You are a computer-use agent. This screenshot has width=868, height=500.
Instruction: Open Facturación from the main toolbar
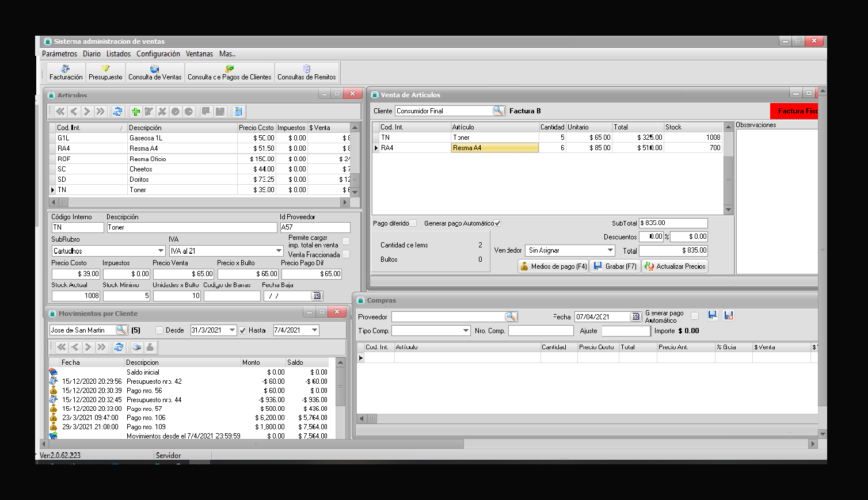click(66, 72)
